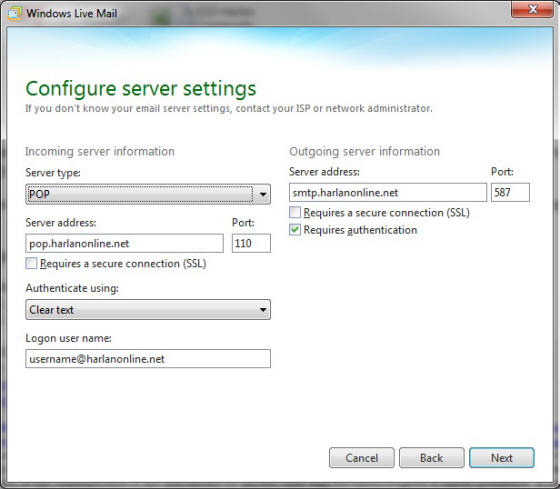Click the Configure server settings heading

(141, 89)
